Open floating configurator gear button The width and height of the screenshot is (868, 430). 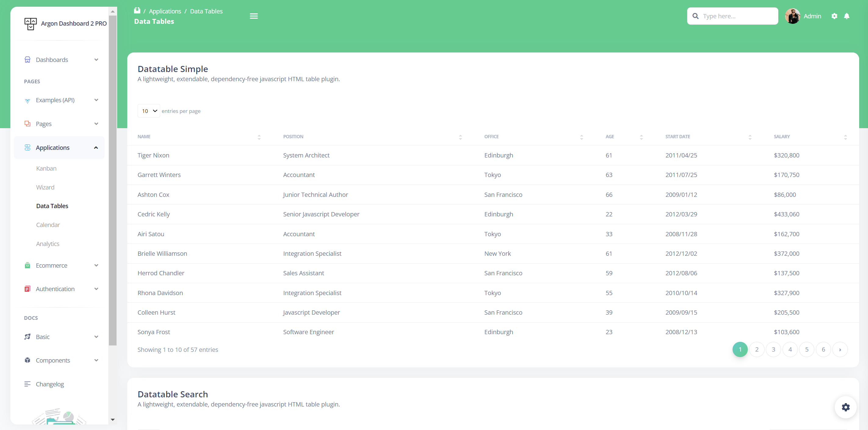(845, 407)
